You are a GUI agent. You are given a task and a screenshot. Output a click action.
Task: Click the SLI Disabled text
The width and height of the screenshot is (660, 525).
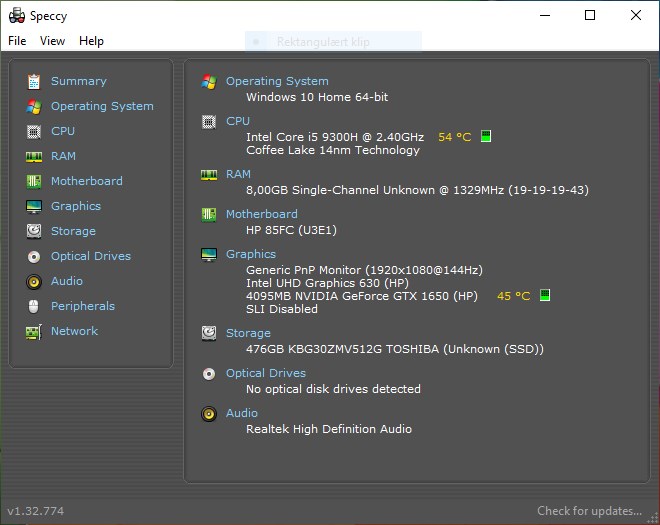282,309
